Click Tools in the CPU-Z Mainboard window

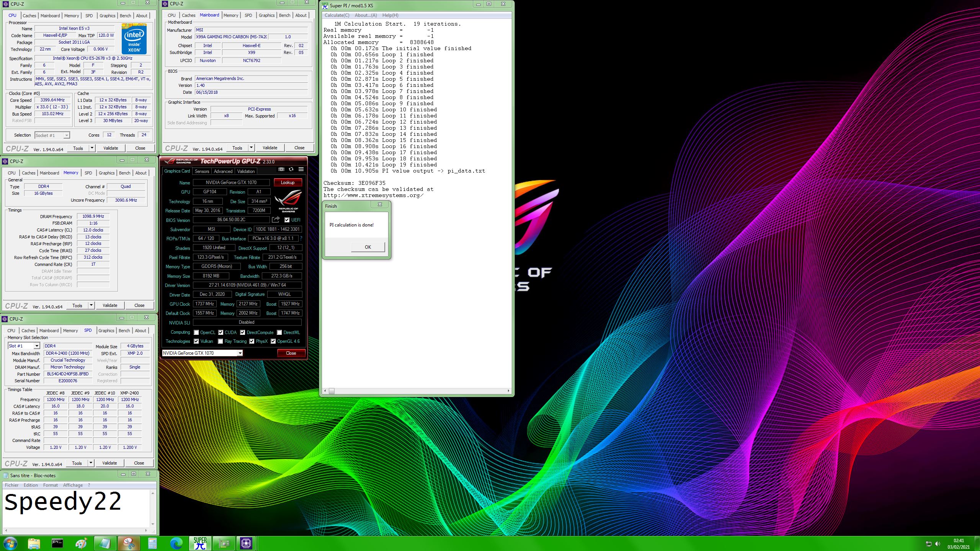237,148
